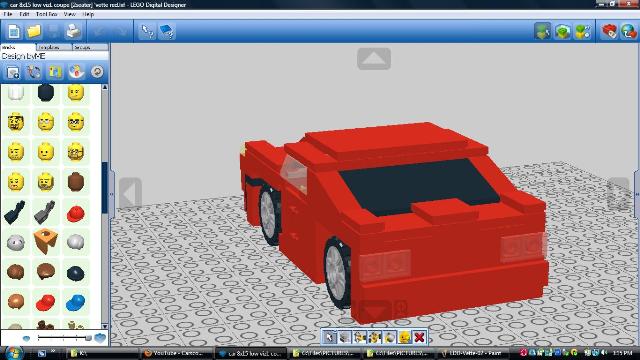Open the brick help icon with question mark

[167, 31]
